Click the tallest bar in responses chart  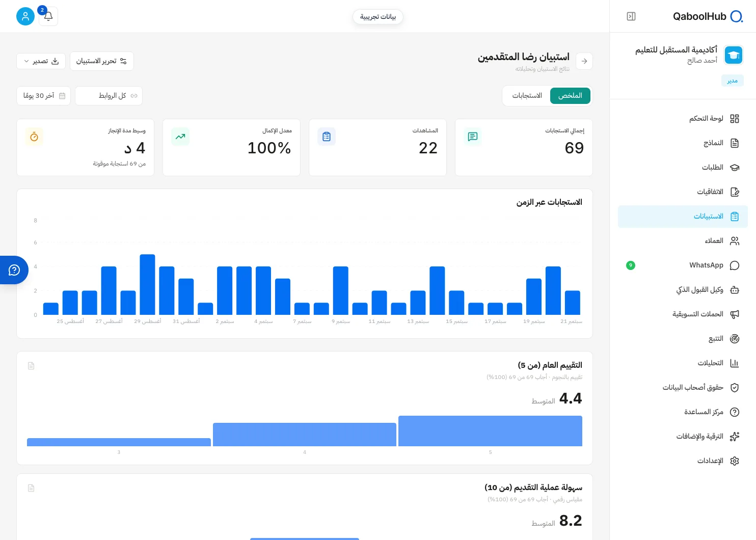coord(147,284)
